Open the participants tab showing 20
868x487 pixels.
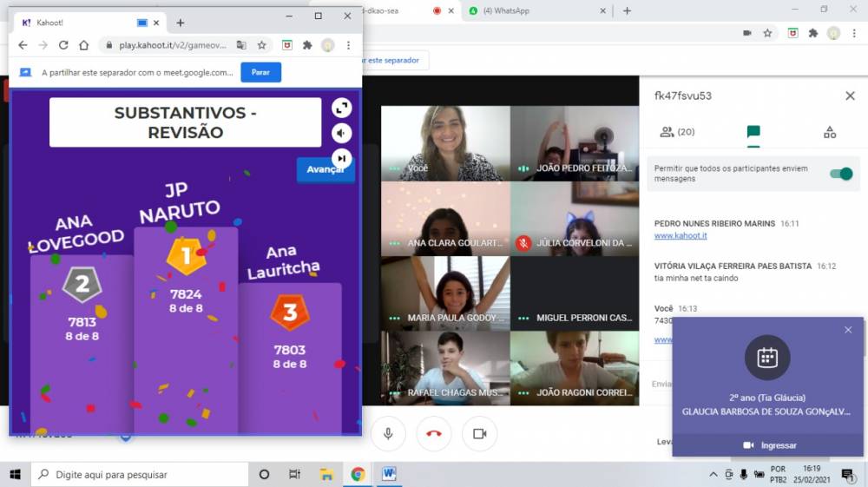[676, 132]
